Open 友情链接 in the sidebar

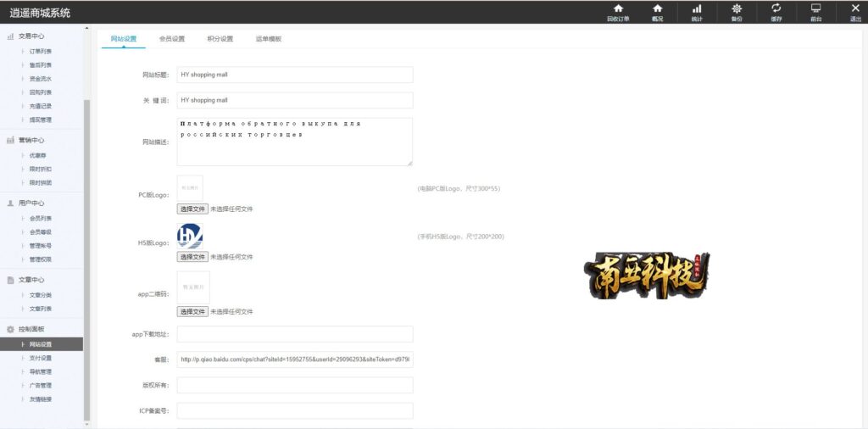click(41, 399)
